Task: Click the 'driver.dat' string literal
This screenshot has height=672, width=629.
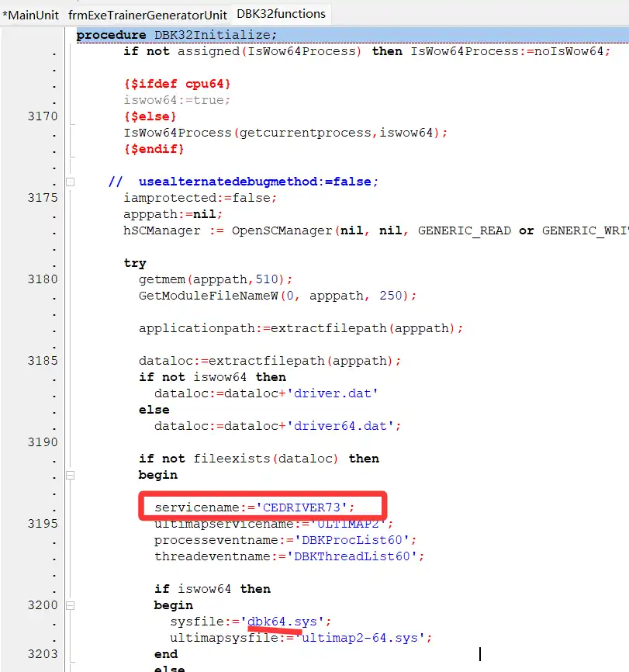Action: point(332,393)
